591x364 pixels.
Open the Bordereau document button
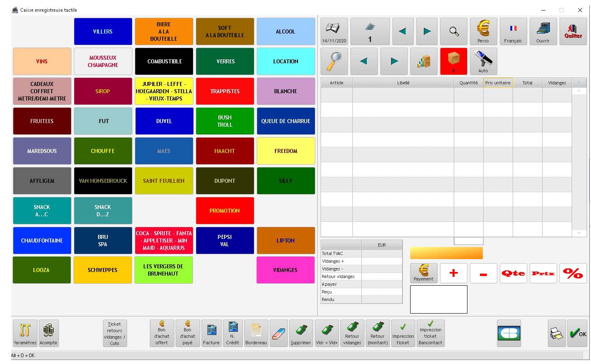tap(256, 333)
